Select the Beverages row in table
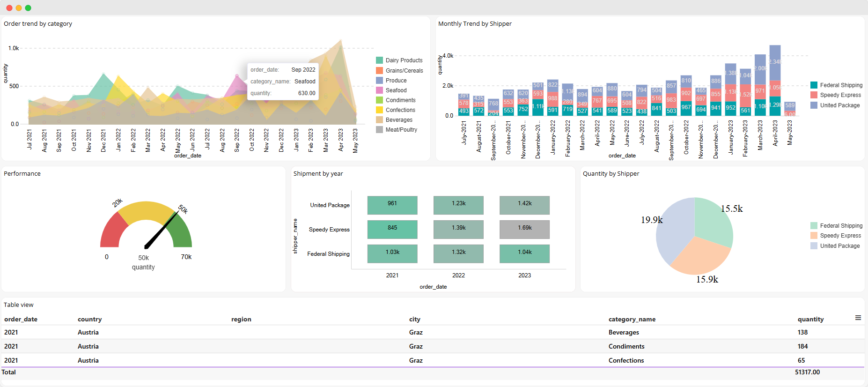This screenshot has height=387, width=868. pyautogui.click(x=433, y=332)
